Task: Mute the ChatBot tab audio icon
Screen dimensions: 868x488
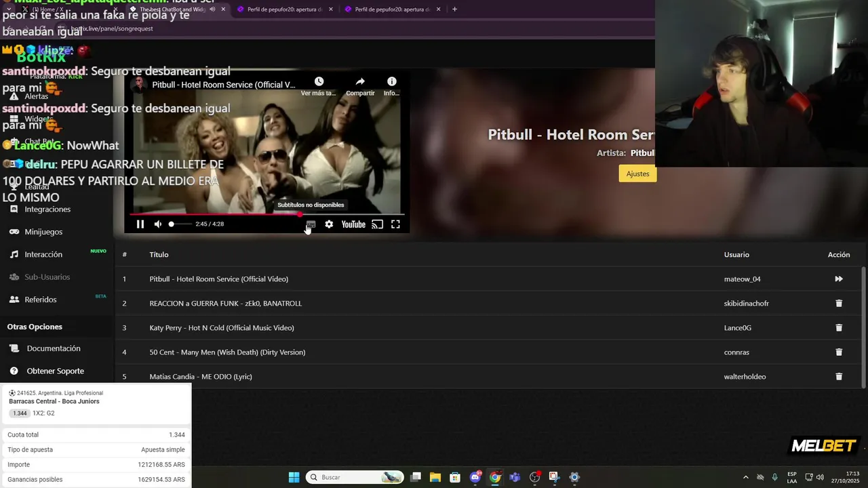Action: [212, 9]
